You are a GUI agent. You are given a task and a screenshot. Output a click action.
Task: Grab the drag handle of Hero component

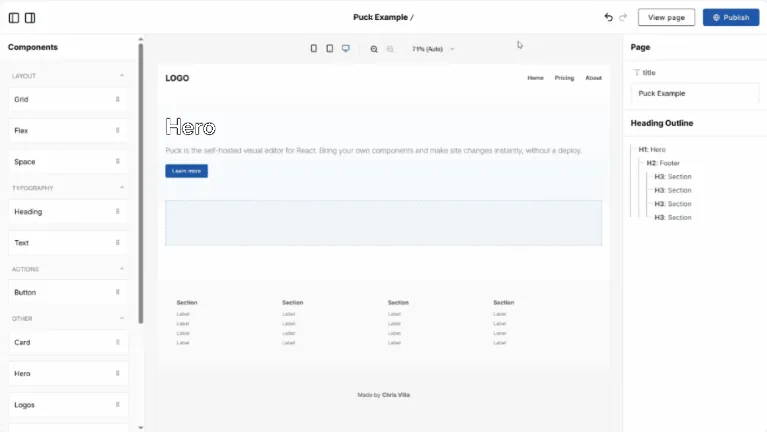(x=117, y=374)
